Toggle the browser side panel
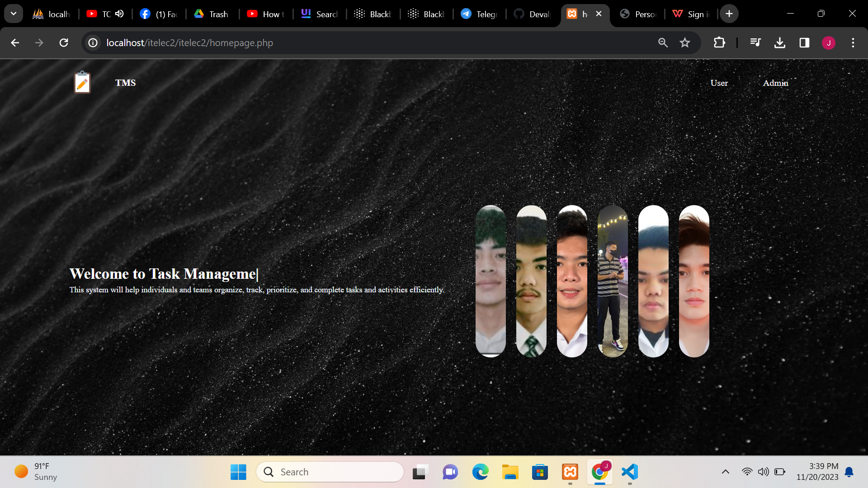The height and width of the screenshot is (488, 868). tap(804, 43)
